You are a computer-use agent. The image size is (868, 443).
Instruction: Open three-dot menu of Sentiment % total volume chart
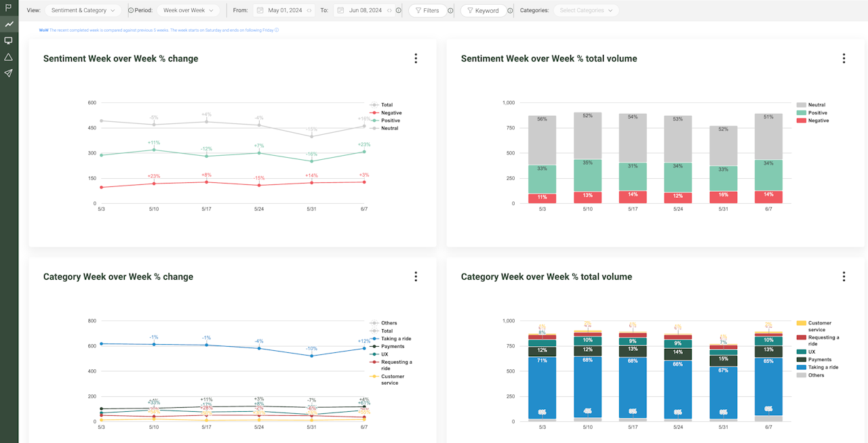(844, 58)
